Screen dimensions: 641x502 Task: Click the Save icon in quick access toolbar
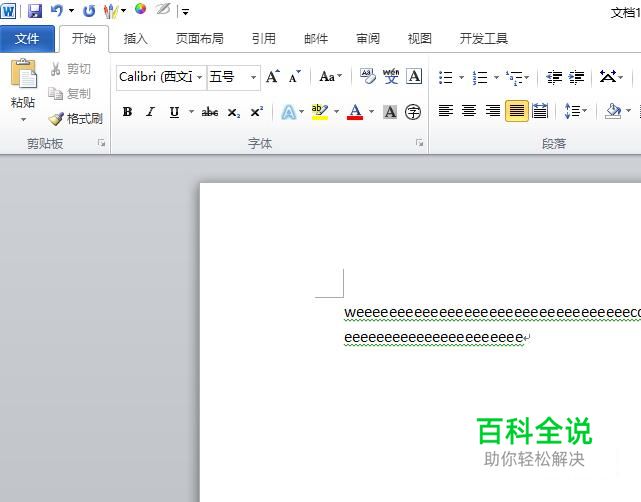pos(35,11)
